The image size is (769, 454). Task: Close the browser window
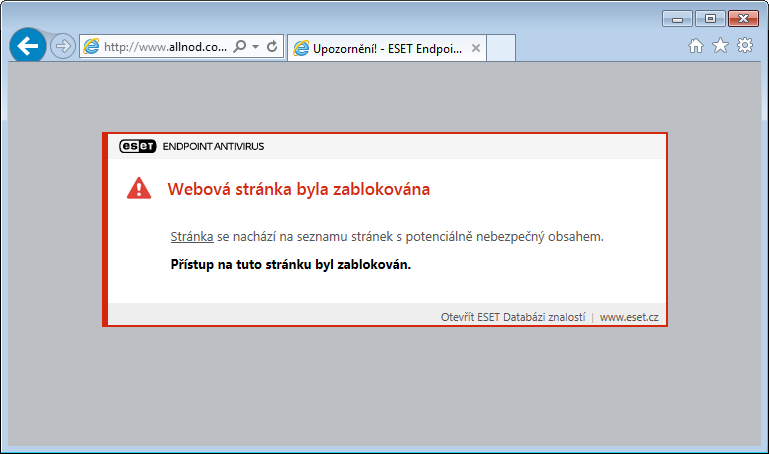743,19
